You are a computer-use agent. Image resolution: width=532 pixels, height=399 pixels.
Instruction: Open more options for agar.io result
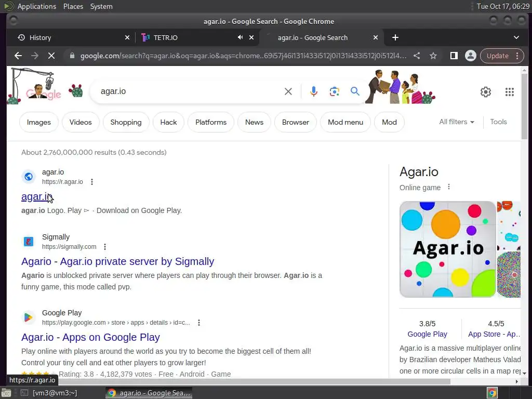coord(91,182)
